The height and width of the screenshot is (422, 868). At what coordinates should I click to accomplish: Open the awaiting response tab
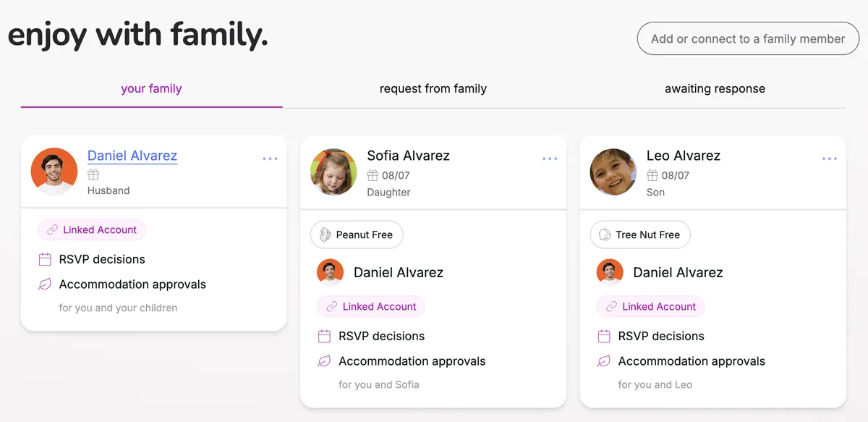(x=715, y=89)
